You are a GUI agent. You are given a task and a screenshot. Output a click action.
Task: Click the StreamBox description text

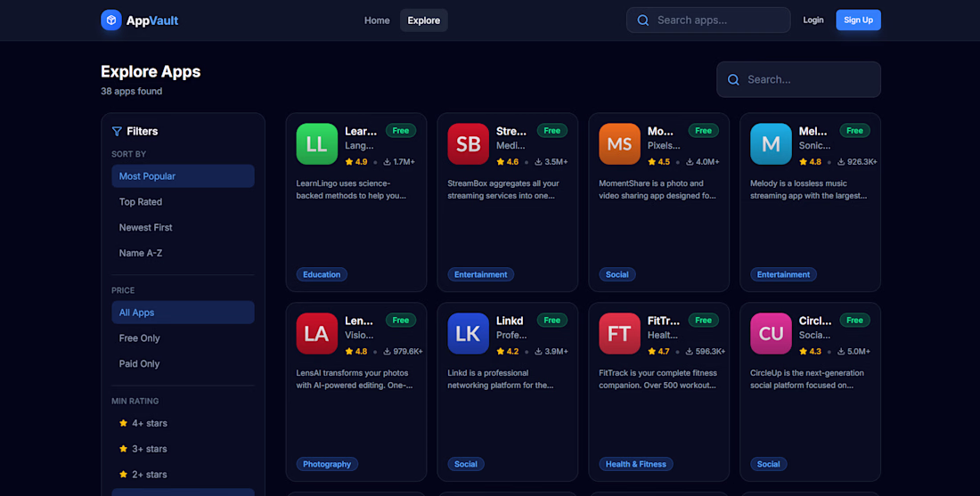coord(503,190)
